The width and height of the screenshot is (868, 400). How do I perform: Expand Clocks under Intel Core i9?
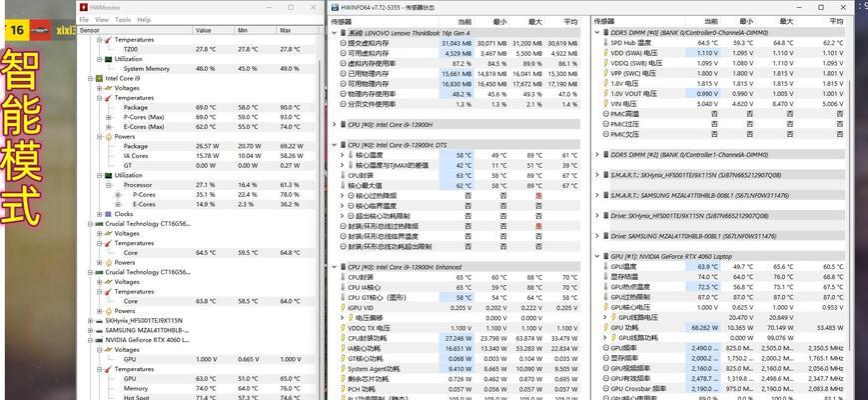pyautogui.click(x=99, y=214)
